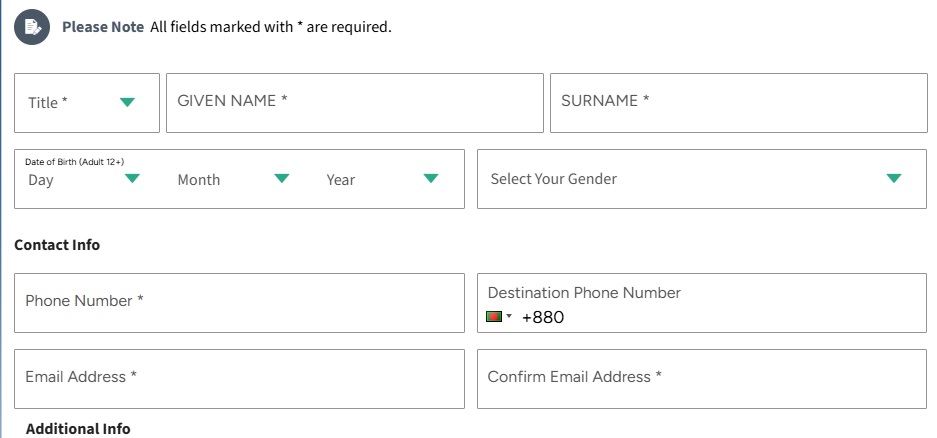The width and height of the screenshot is (937, 438).
Task: Expand the Day dropdown arrow
Action: point(132,178)
